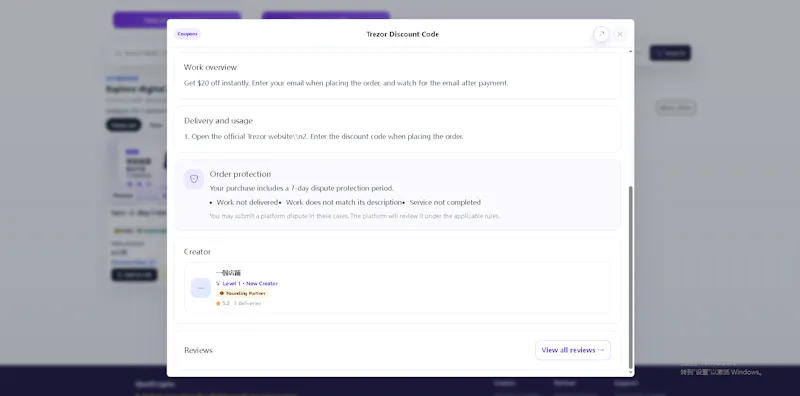
Task: Click the dark button under background listing card
Action: pos(134,275)
